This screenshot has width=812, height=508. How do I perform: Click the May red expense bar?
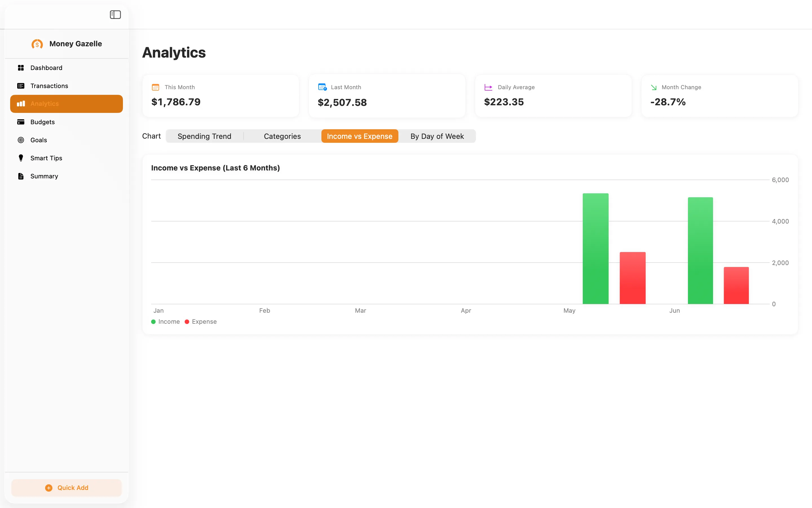coord(632,278)
